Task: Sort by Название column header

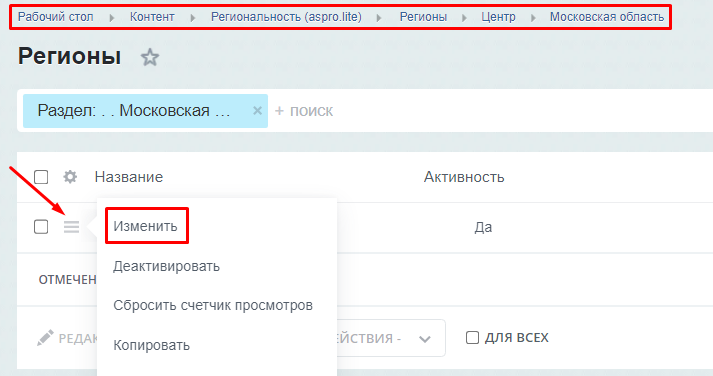Action: point(129,177)
